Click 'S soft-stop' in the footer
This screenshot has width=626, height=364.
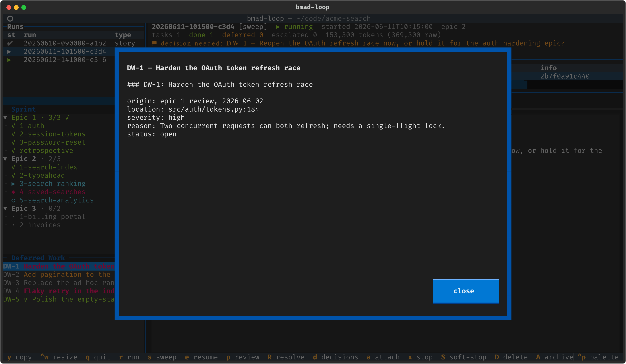tap(464, 357)
